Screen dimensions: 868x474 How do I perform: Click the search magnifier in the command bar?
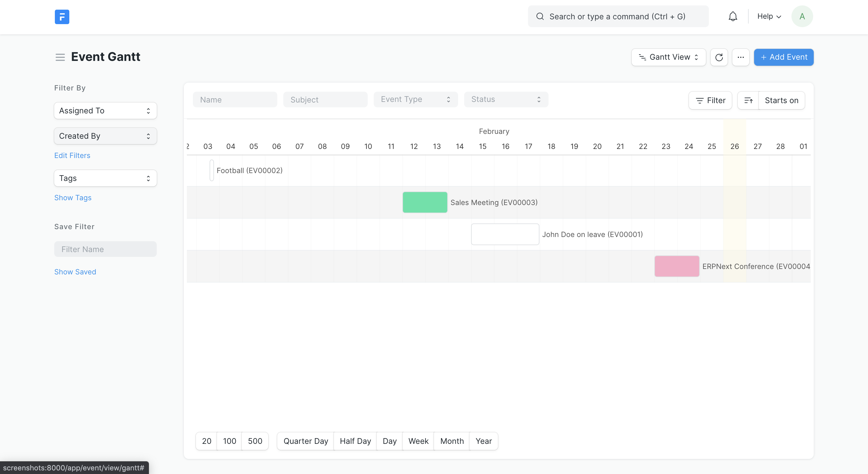tap(540, 16)
